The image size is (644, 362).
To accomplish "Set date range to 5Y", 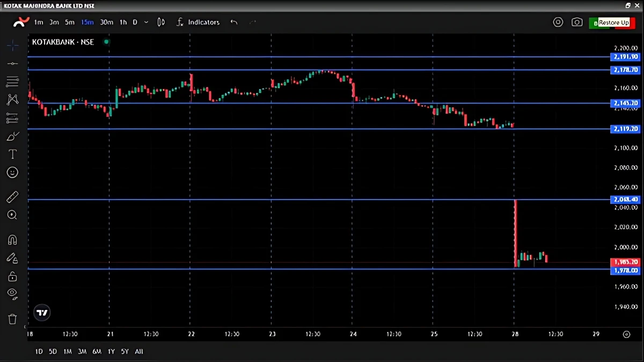I will pyautogui.click(x=125, y=352).
